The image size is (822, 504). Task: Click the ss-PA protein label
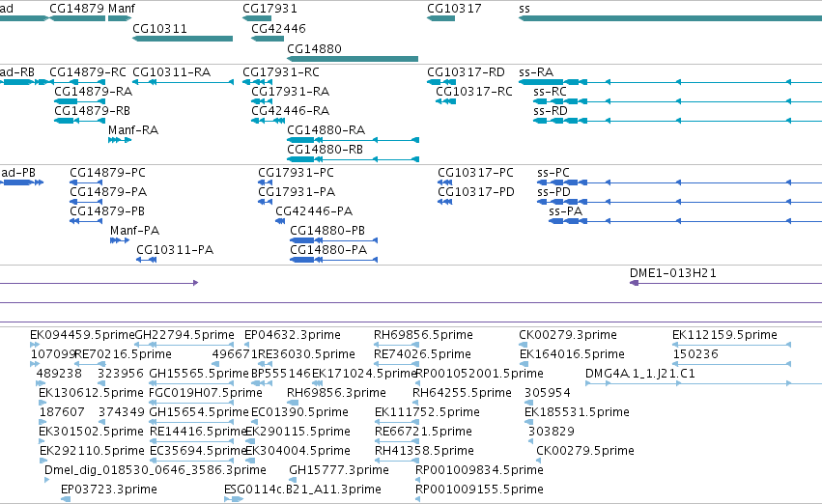point(566,211)
